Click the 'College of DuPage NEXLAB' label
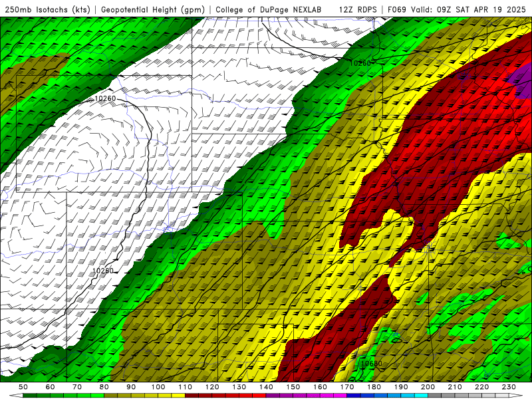Image resolution: width=532 pixels, height=399 pixels. click(x=269, y=9)
